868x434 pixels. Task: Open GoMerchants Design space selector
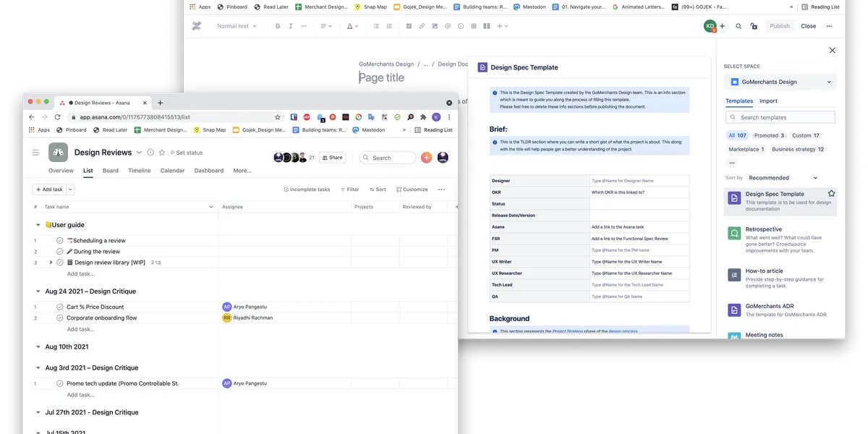(x=781, y=82)
